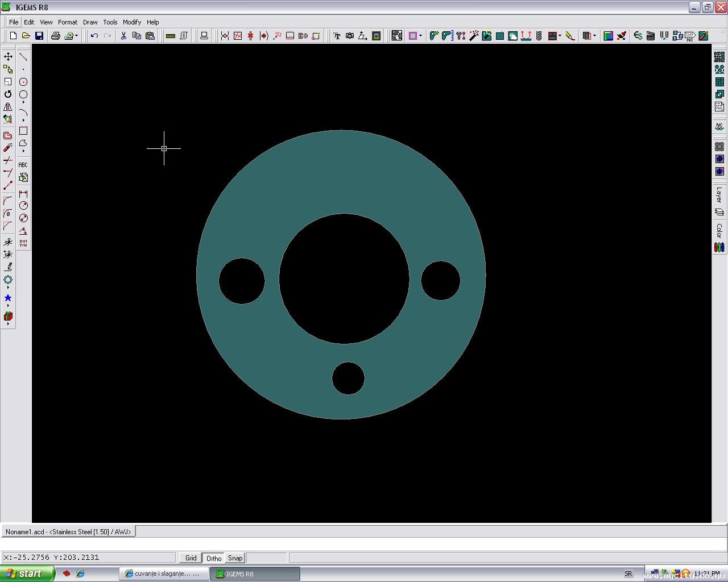Open dropdown next to the purple square icon

pyautogui.click(x=420, y=36)
